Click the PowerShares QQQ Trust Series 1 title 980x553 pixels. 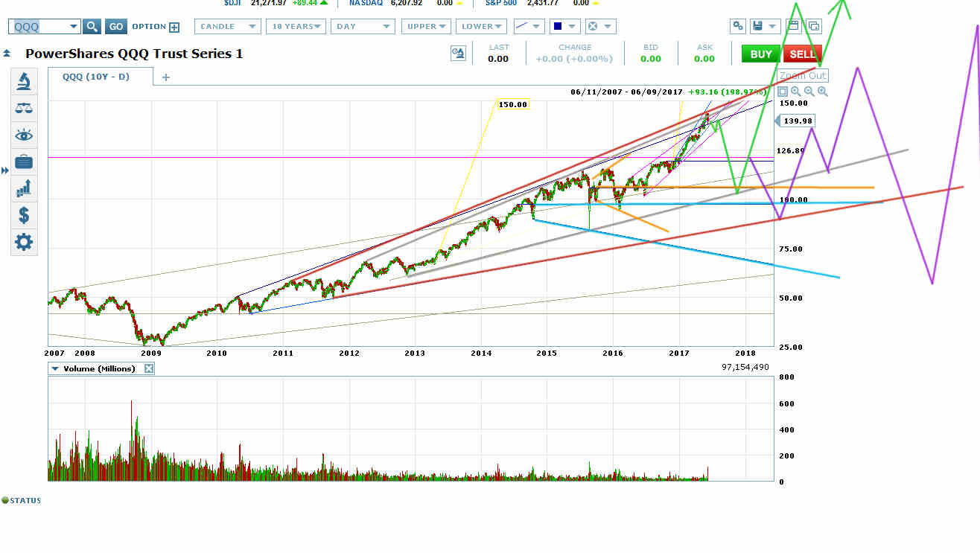(x=134, y=54)
